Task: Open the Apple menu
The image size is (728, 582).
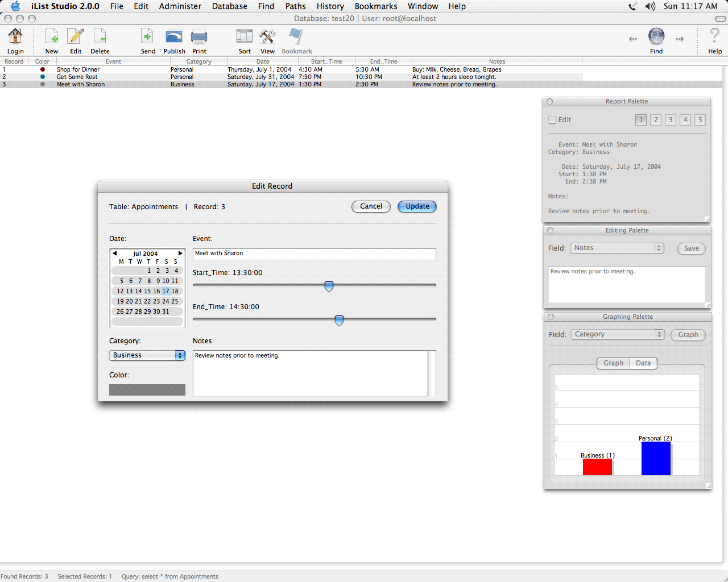Action: coord(15,6)
